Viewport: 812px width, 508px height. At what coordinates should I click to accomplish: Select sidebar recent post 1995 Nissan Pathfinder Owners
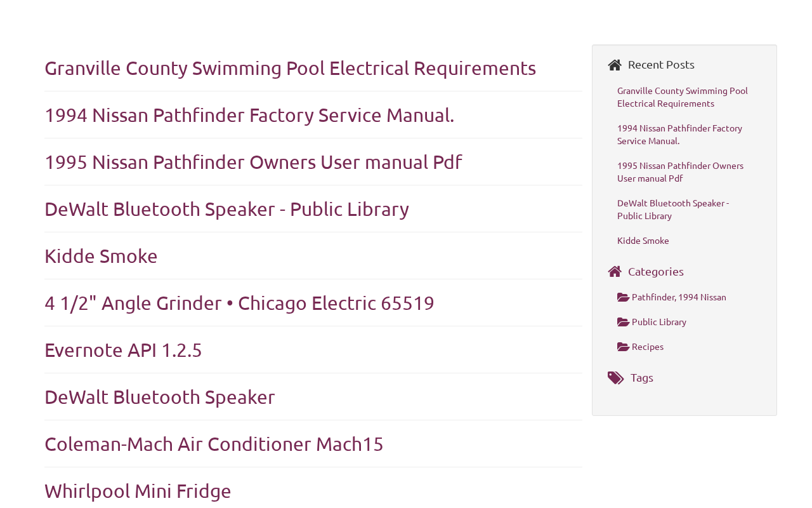pos(680,172)
